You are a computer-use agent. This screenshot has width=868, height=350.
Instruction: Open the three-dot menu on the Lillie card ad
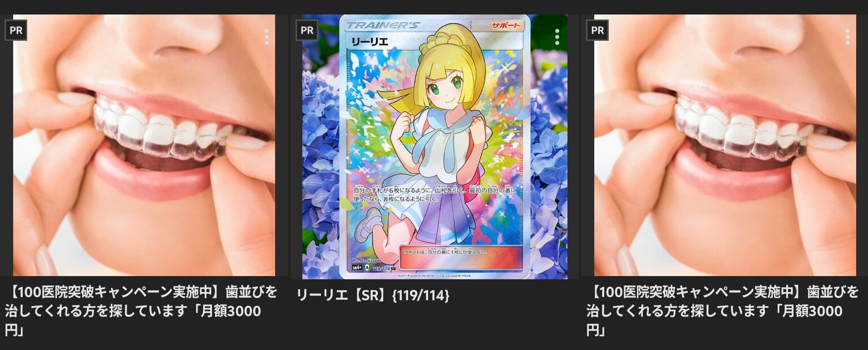pos(557,37)
